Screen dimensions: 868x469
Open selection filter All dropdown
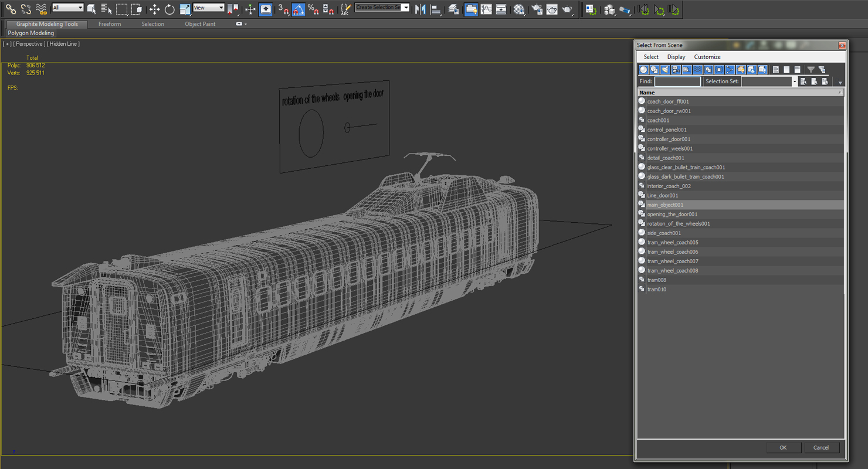(x=67, y=8)
